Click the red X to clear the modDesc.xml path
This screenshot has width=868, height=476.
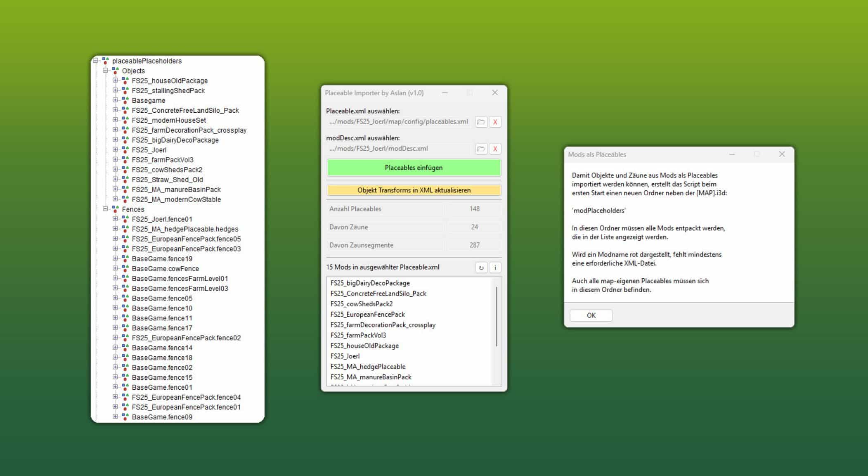coord(495,148)
